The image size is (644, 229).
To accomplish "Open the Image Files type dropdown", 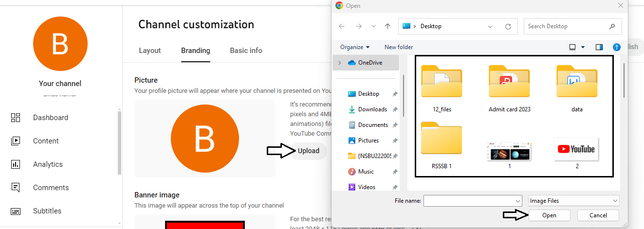I will pos(573,201).
